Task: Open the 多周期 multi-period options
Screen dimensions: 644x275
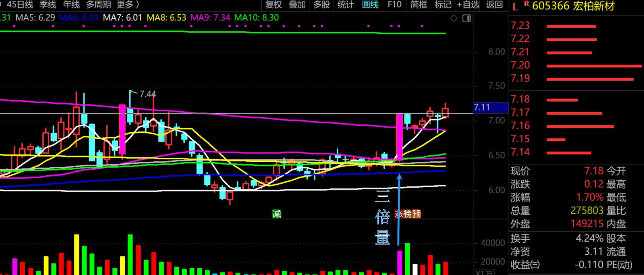Action: pyautogui.click(x=98, y=5)
